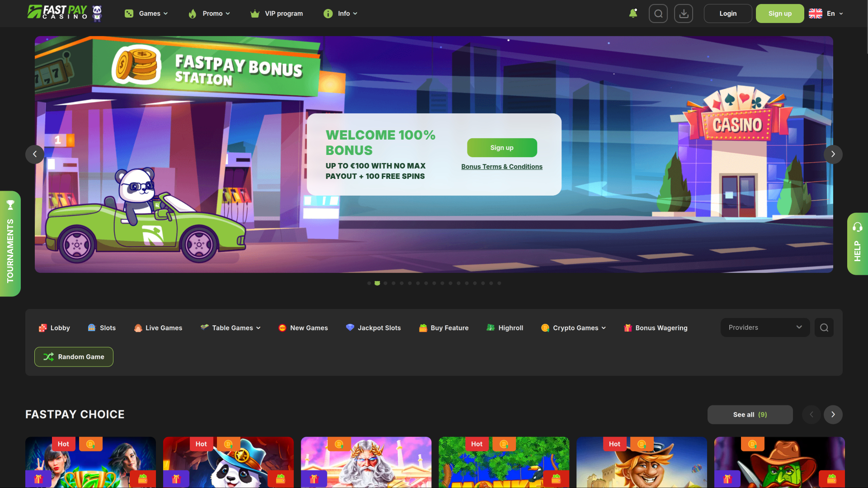Click the search magnifier in the header
Image resolution: width=868 pixels, height=488 pixels.
pyautogui.click(x=658, y=13)
